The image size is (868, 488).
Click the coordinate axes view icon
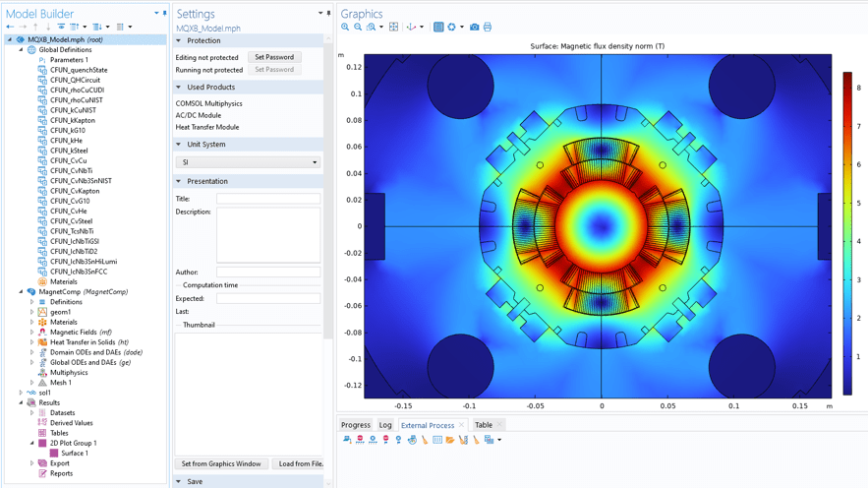[411, 27]
